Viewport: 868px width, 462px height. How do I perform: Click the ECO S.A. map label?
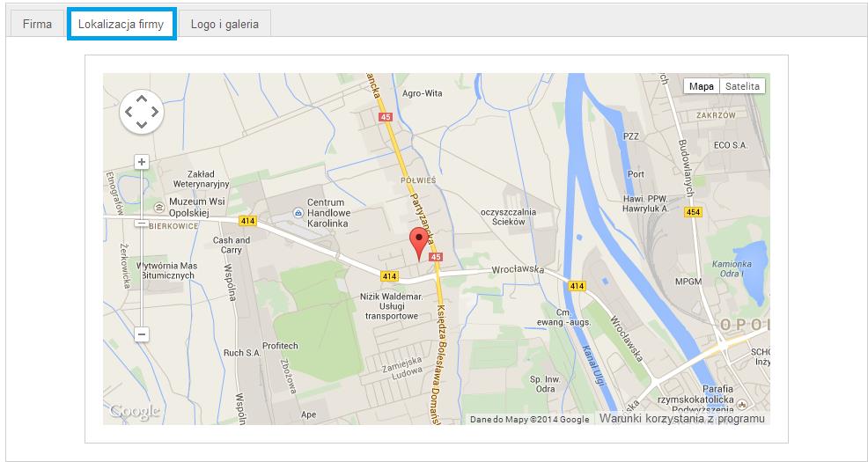pyautogui.click(x=731, y=145)
